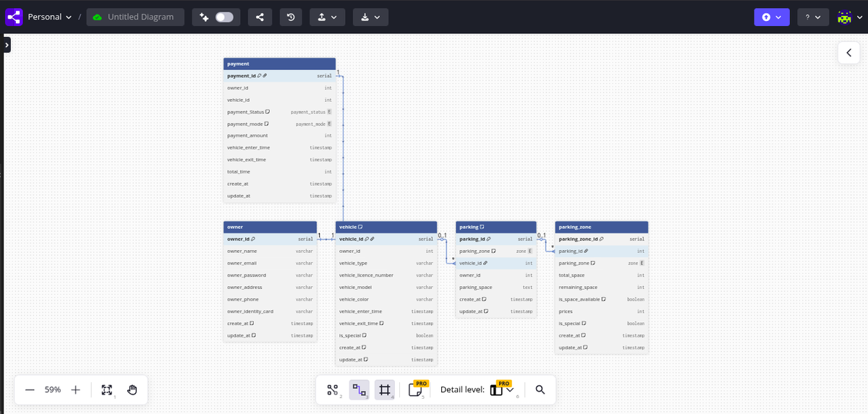Click the vehicle_id row in parking table
Viewport: 868px width, 414px height.
[x=496, y=263]
